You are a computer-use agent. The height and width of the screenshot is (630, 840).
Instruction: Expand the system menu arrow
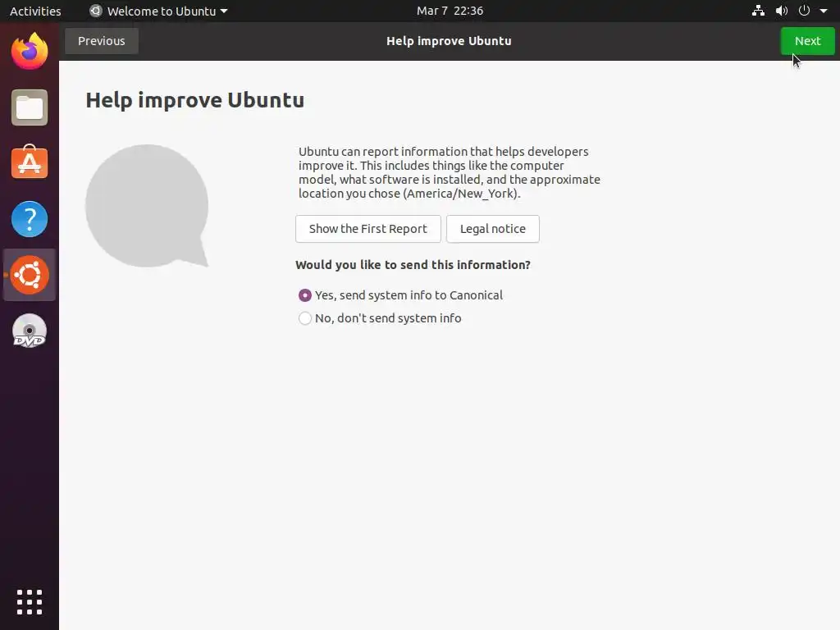(824, 11)
